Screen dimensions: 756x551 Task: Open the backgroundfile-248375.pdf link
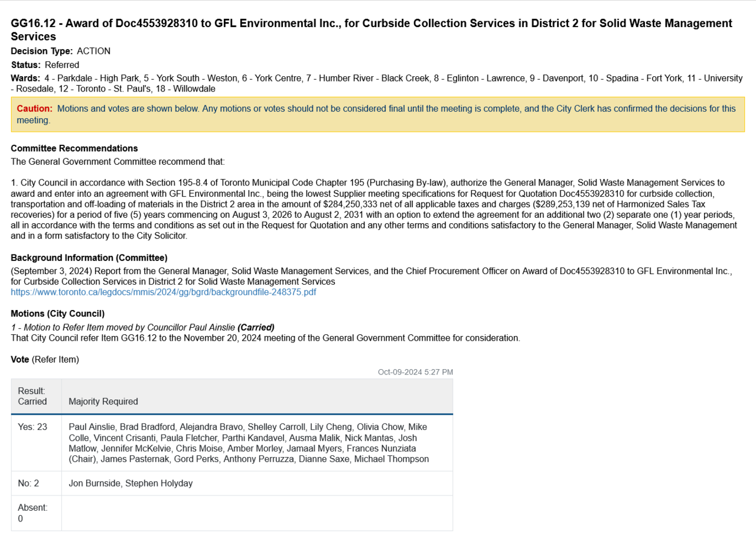pos(163,292)
